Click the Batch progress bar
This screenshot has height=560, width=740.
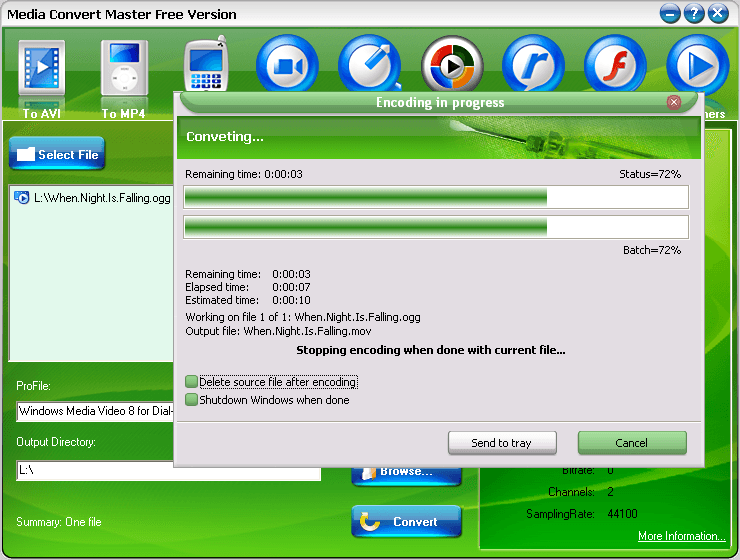pyautogui.click(x=436, y=227)
